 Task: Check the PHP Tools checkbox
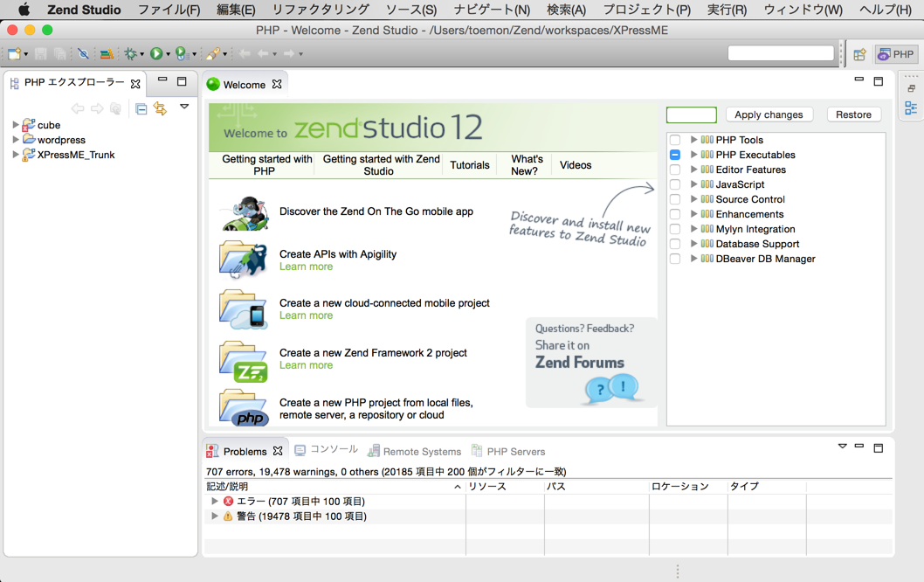coord(675,140)
